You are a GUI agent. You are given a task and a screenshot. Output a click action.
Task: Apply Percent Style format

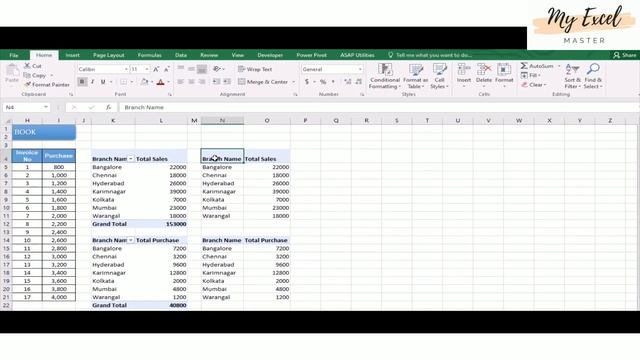[323, 82]
